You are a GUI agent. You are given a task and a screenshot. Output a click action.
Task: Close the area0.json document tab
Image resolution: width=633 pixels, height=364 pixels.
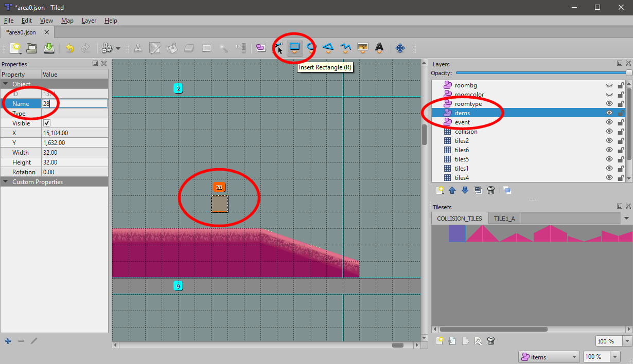click(47, 32)
